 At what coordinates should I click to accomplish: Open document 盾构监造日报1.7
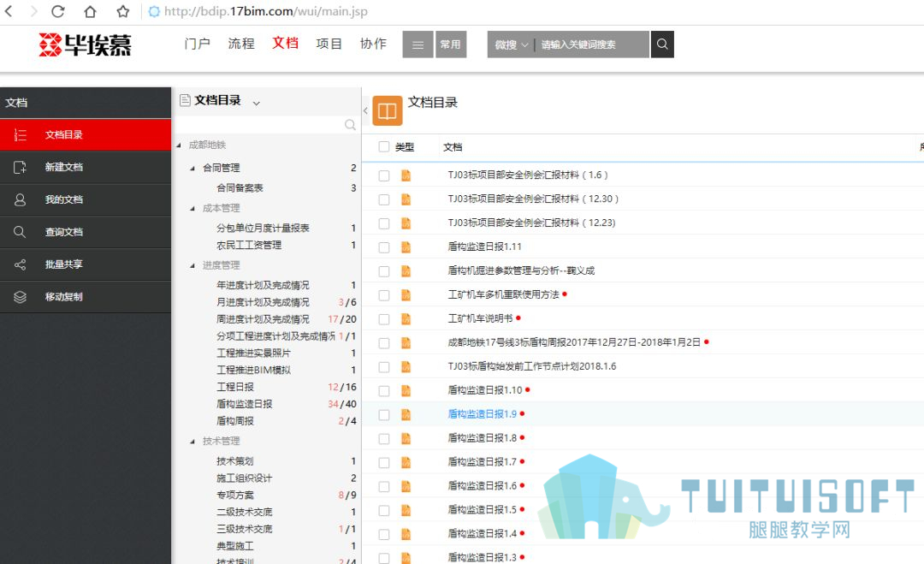482,462
